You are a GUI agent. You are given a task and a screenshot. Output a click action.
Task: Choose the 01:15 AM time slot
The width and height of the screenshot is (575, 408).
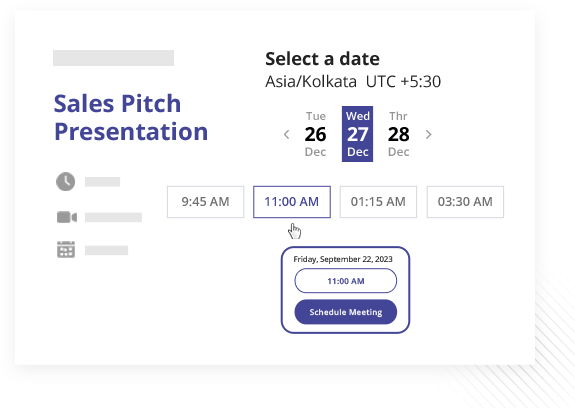(378, 202)
